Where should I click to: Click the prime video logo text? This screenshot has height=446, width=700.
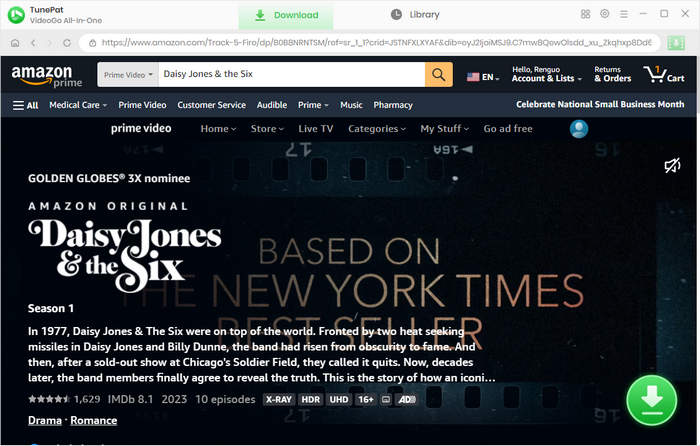141,129
